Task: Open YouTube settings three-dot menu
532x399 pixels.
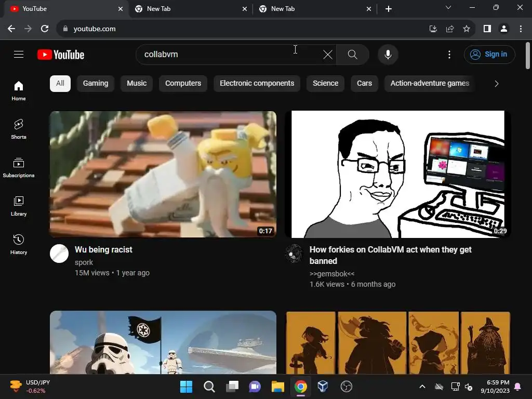Action: click(x=449, y=55)
